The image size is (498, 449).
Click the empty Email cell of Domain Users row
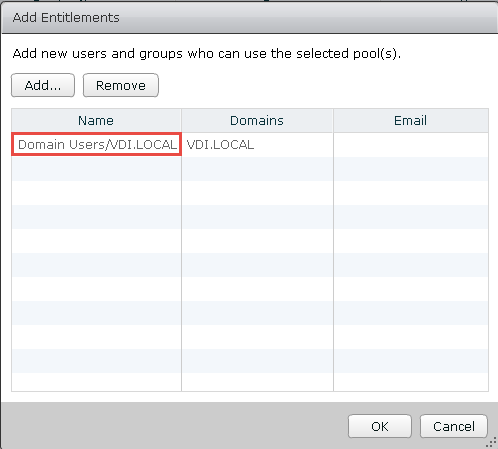411,144
